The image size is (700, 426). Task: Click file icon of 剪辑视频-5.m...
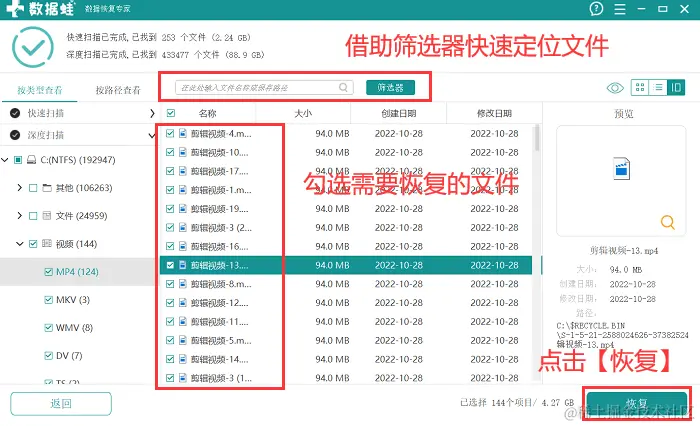tap(183, 340)
